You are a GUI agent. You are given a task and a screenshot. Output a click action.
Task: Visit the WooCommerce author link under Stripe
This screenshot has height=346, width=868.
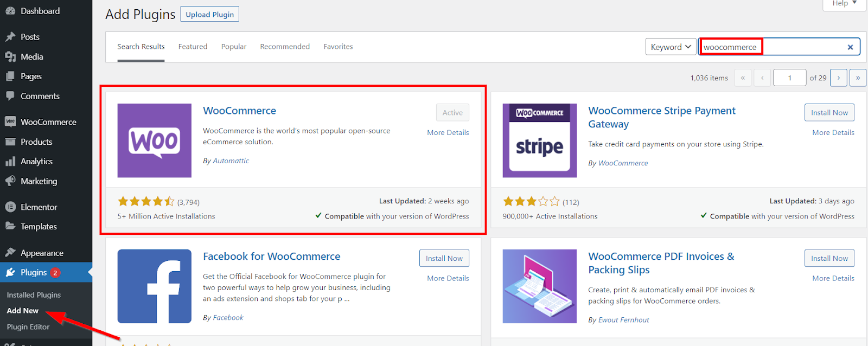(x=623, y=163)
